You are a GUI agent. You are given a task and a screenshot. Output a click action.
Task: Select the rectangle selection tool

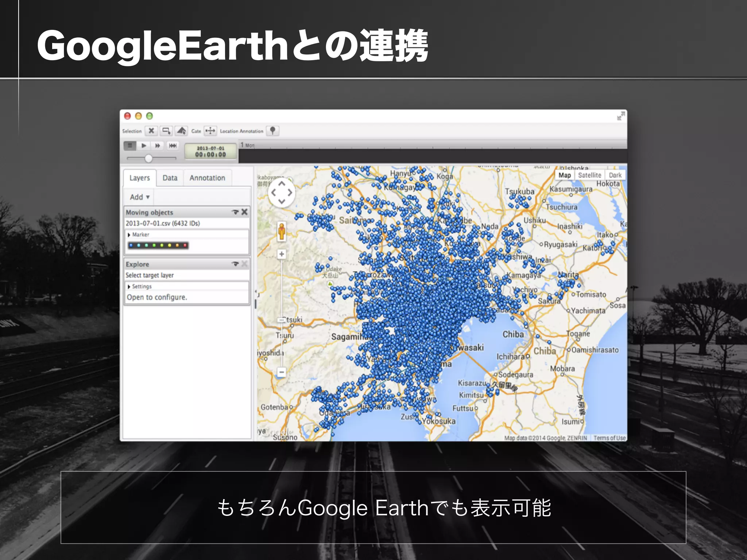pyautogui.click(x=166, y=131)
